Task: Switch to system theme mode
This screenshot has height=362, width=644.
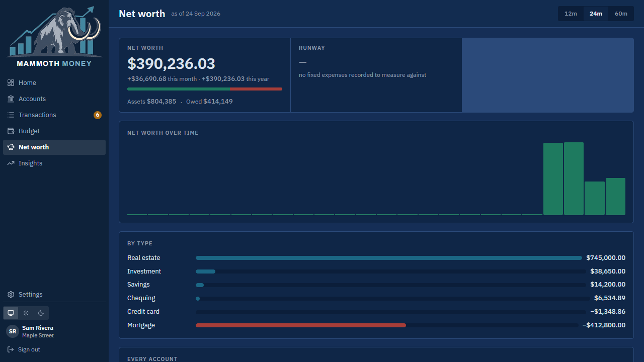Action: tap(11, 313)
